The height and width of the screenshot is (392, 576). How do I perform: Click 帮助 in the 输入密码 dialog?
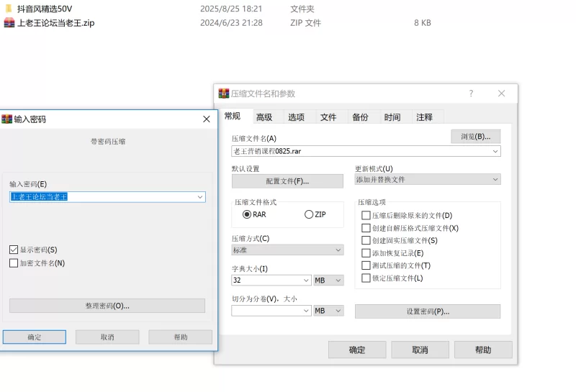pos(181,337)
